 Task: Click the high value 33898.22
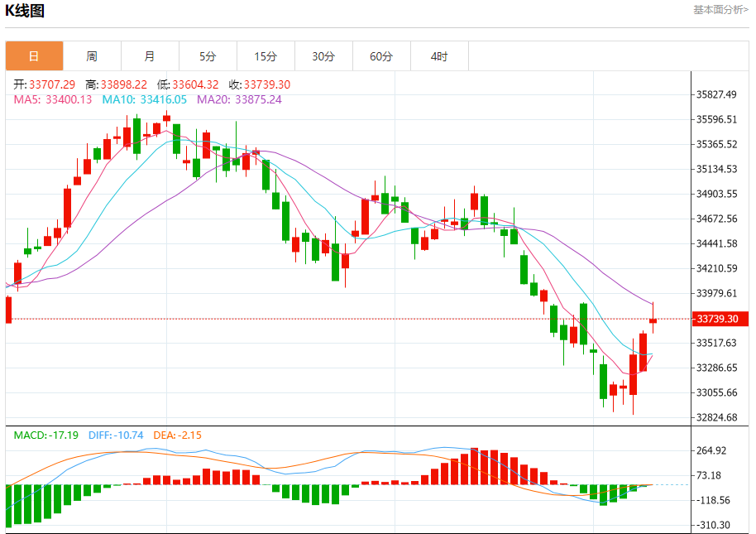click(x=124, y=85)
